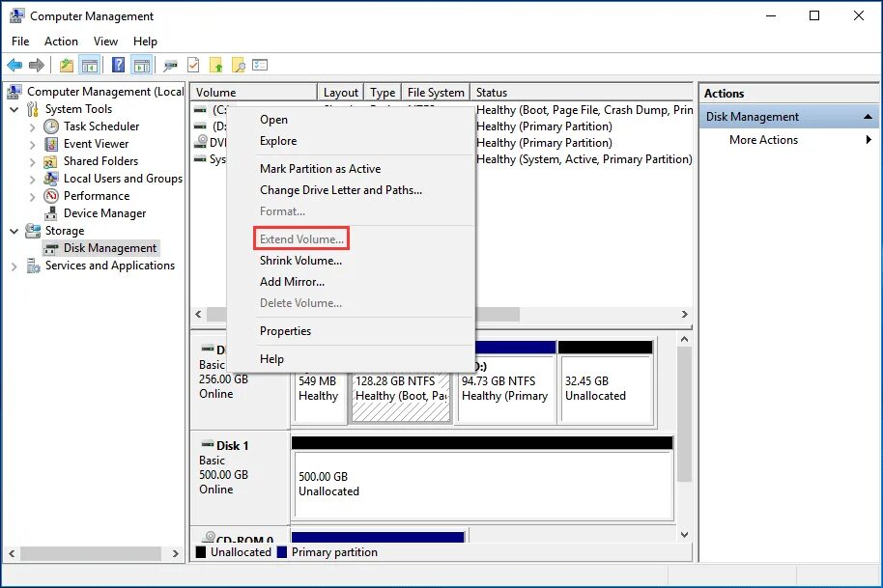The width and height of the screenshot is (883, 588).
Task: Expand the Performance node
Action: [x=32, y=196]
